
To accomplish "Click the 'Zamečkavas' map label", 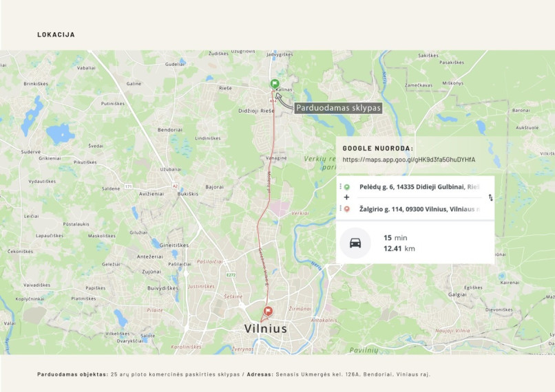I will pyautogui.click(x=419, y=85).
